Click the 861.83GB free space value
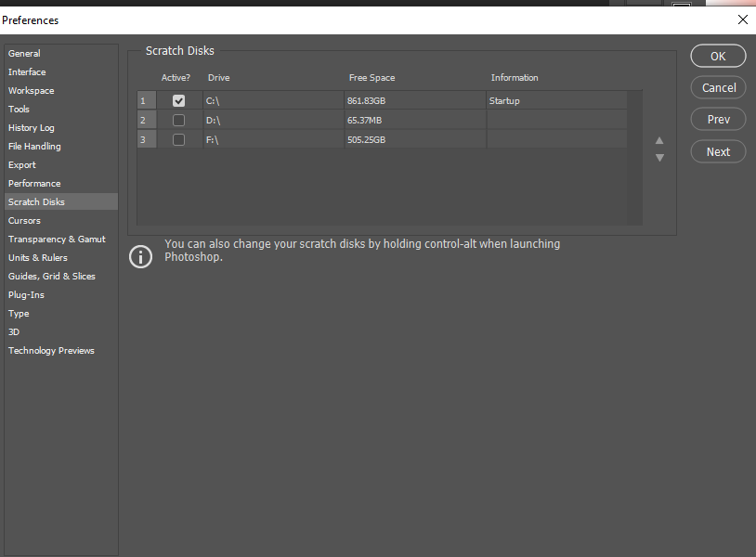 click(366, 100)
